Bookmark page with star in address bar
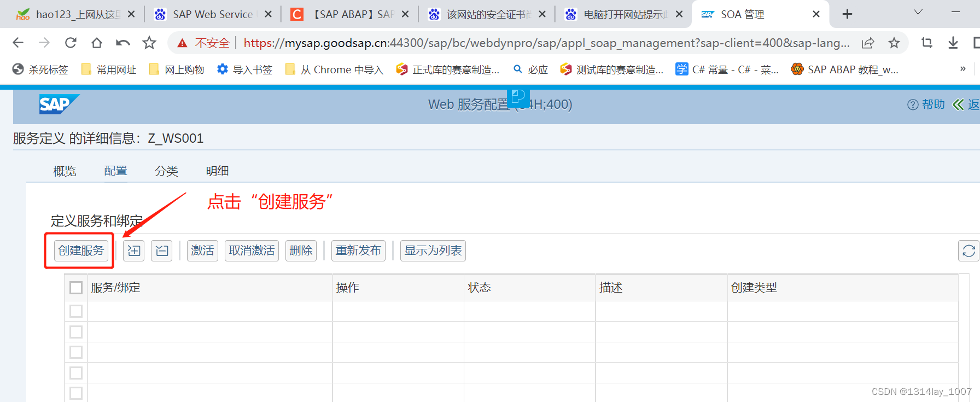The height and width of the screenshot is (402, 980). point(894,43)
